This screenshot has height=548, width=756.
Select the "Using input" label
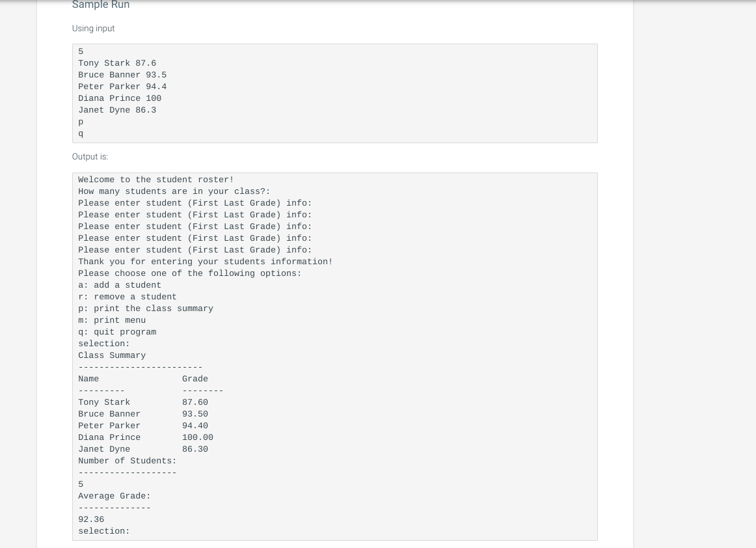[x=93, y=28]
